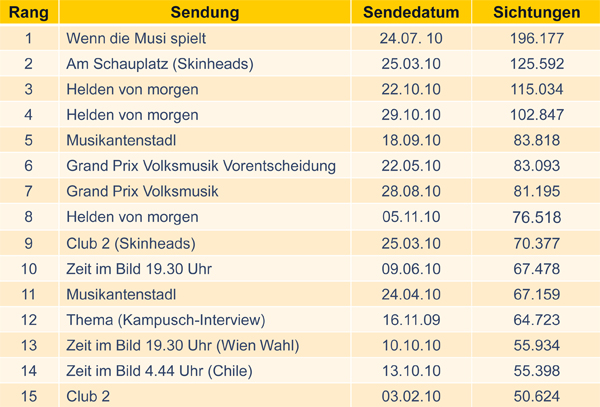
Task: Select the 'Club 2 (Skinheads)' cell
Action: (x=130, y=243)
